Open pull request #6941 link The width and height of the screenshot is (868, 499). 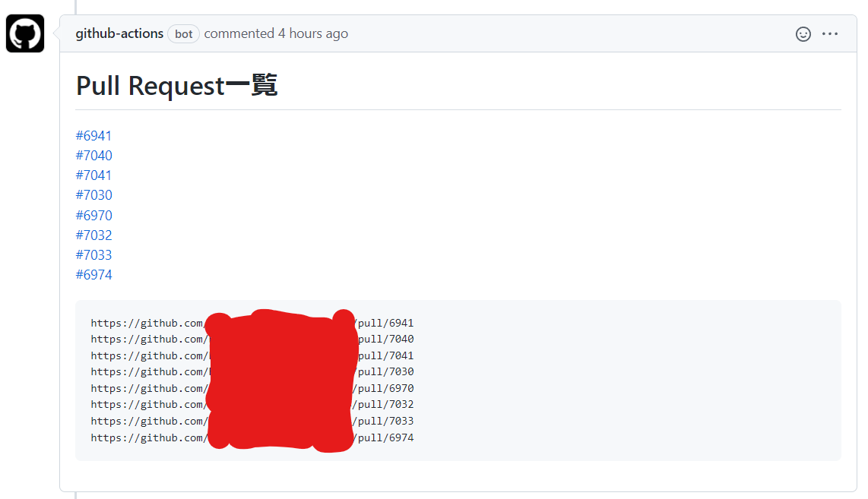(93, 136)
